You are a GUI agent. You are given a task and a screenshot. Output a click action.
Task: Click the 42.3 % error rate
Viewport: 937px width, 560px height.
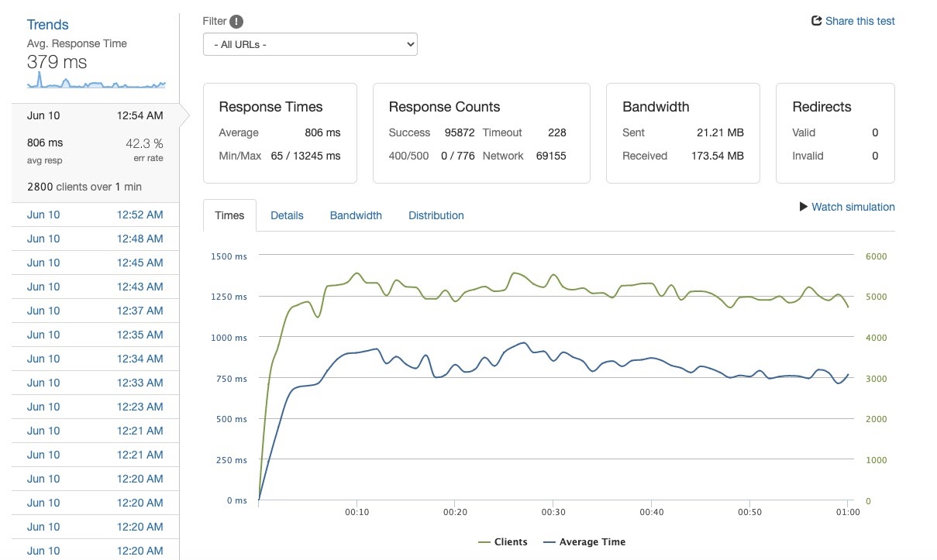pos(144,143)
